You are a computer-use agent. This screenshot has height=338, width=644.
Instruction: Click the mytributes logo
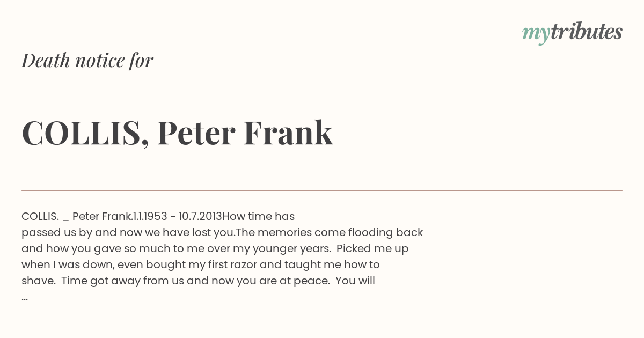[572, 33]
